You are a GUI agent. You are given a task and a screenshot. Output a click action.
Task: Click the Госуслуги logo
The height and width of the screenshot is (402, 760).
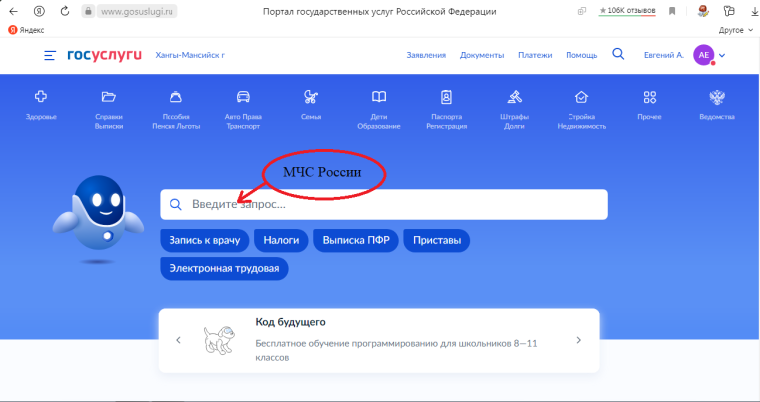coord(104,55)
